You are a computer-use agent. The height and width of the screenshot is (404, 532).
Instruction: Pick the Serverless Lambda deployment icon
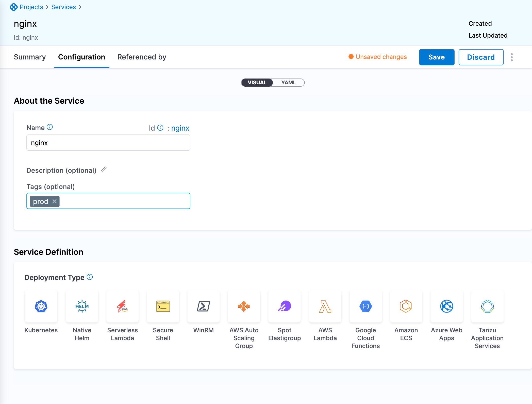coord(122,306)
